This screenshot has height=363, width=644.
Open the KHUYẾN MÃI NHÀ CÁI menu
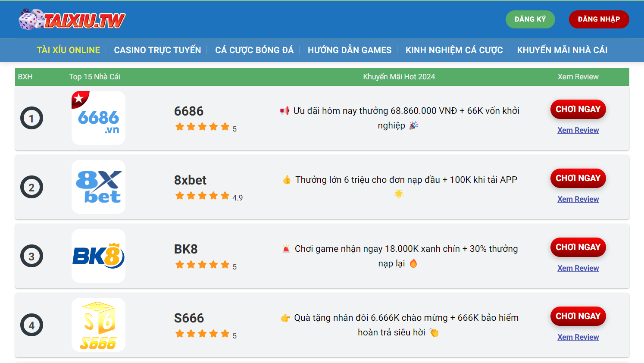pos(562,50)
